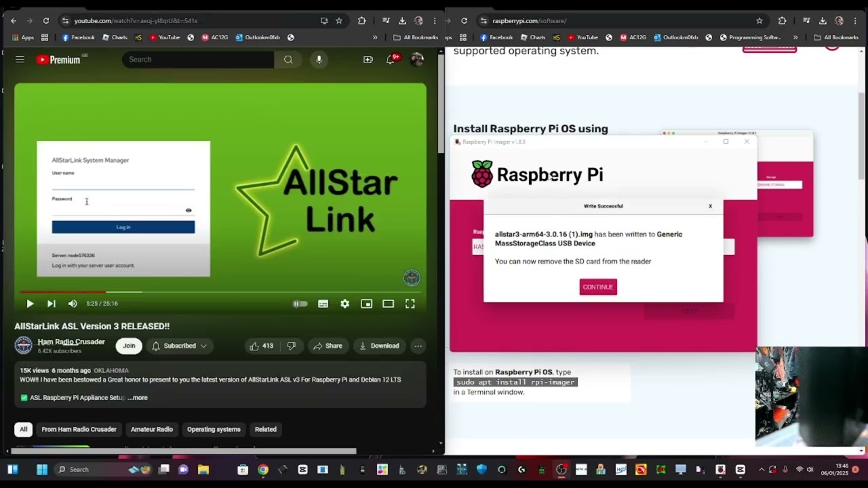Viewport: 868px width, 488px height.
Task: Open YouTube account avatar menu
Action: [417, 60]
